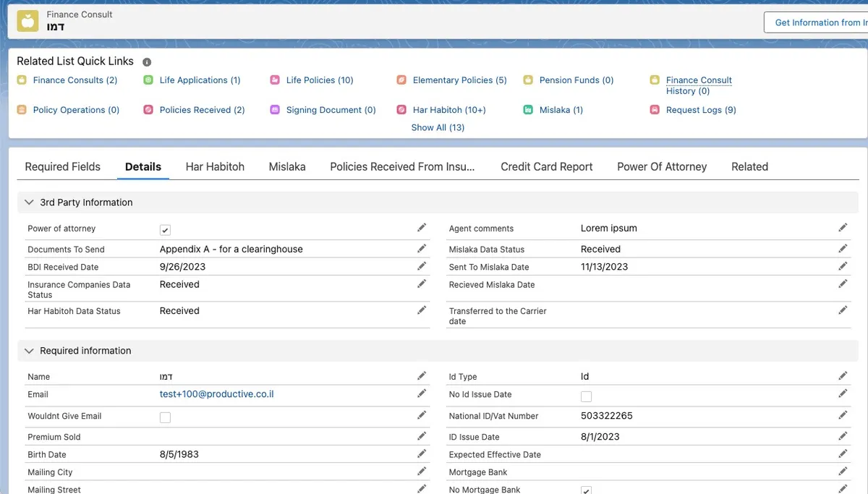Image resolution: width=868 pixels, height=494 pixels.
Task: Edit Mislaka Data Status with pencil
Action: (843, 248)
